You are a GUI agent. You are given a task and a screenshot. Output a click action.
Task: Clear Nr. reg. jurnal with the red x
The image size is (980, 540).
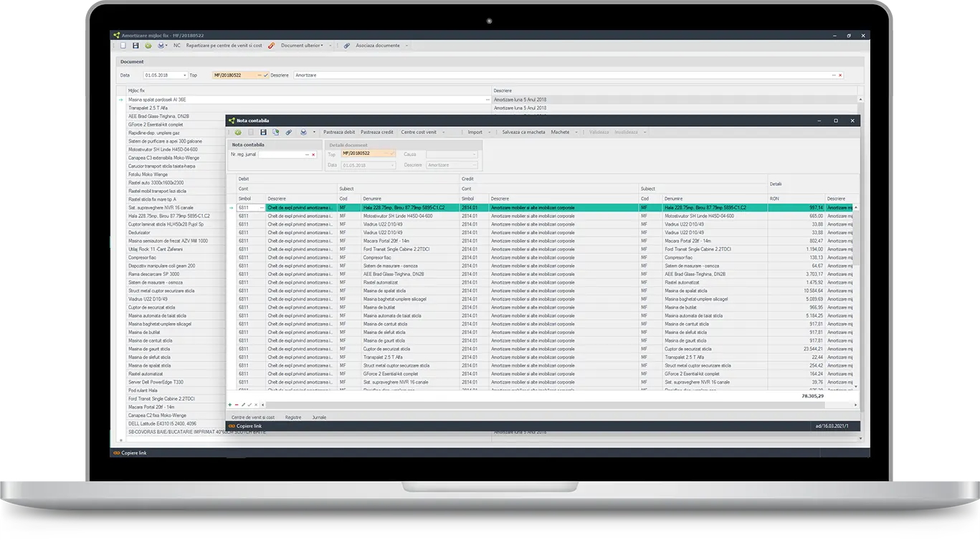click(x=313, y=154)
